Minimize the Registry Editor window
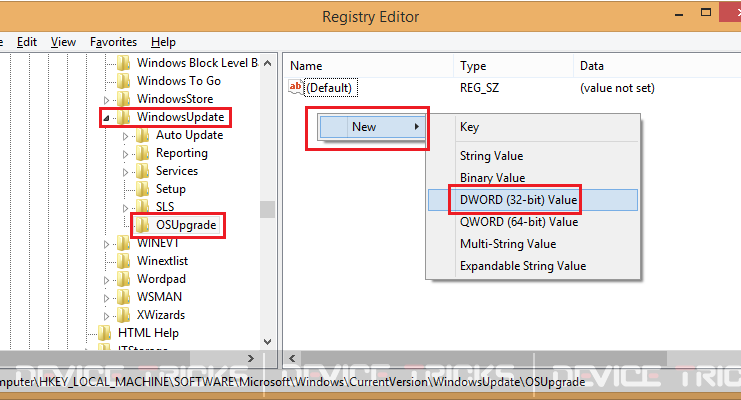This screenshot has height=400, width=741. pyautogui.click(x=679, y=14)
